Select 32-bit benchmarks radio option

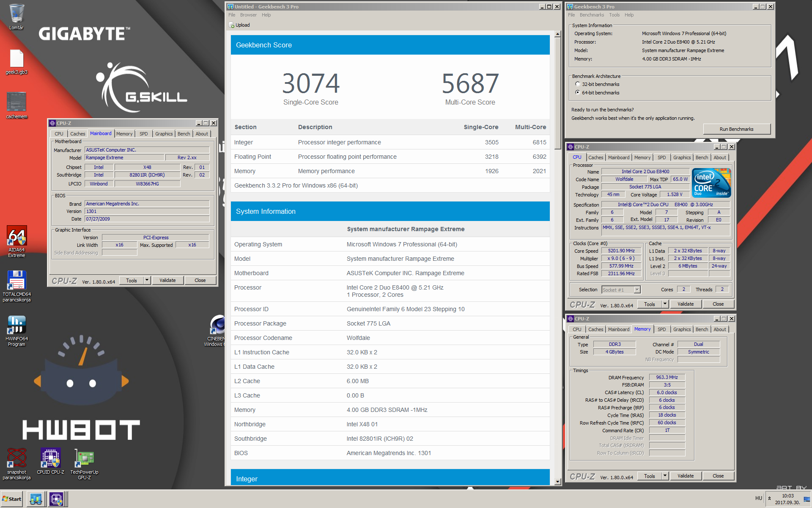point(578,84)
